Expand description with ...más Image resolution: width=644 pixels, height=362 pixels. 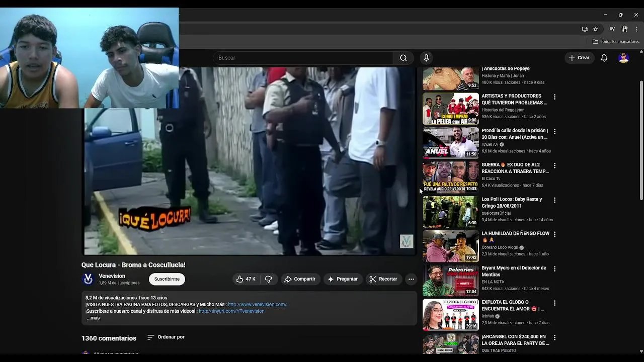(93, 318)
